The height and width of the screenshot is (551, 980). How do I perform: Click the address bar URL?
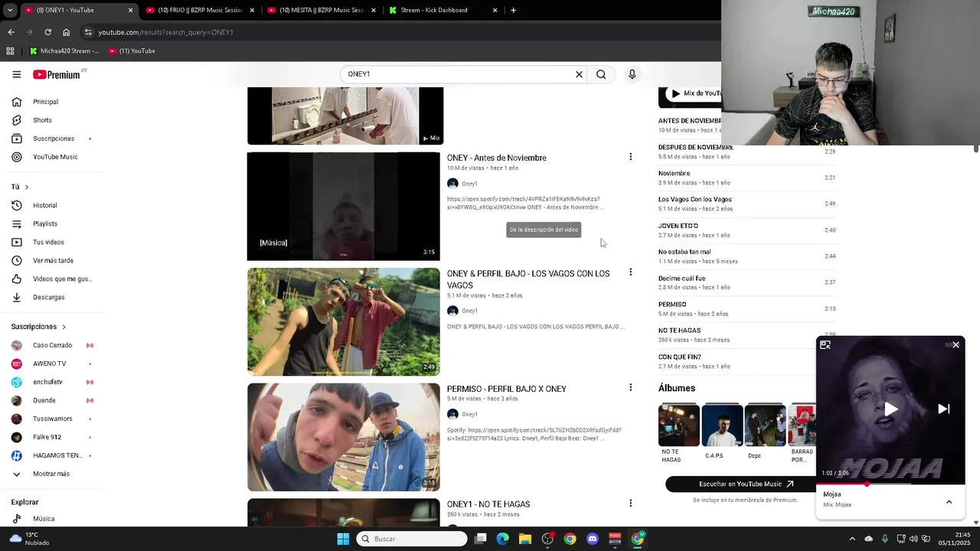tap(165, 32)
